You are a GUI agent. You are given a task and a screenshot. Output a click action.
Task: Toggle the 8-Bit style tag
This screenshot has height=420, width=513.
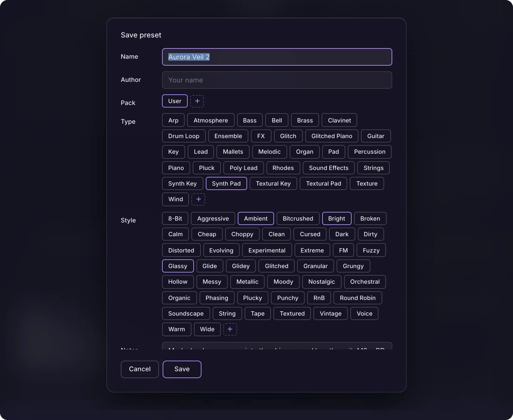pyautogui.click(x=175, y=218)
